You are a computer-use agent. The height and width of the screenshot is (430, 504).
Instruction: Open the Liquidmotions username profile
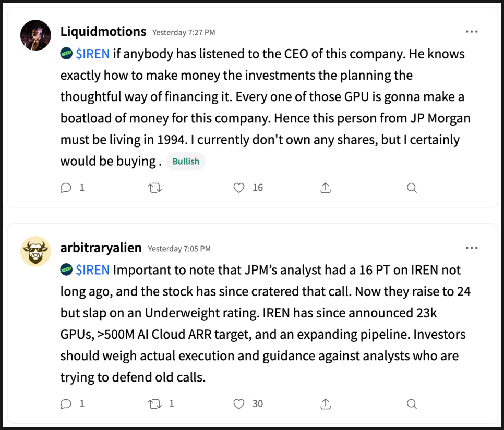103,31
